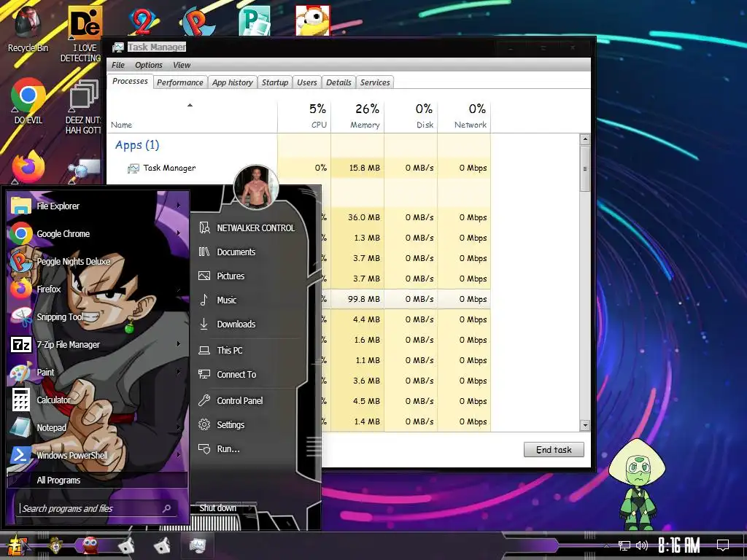
Task: Open Calculator from the start menu
Action: point(98,400)
